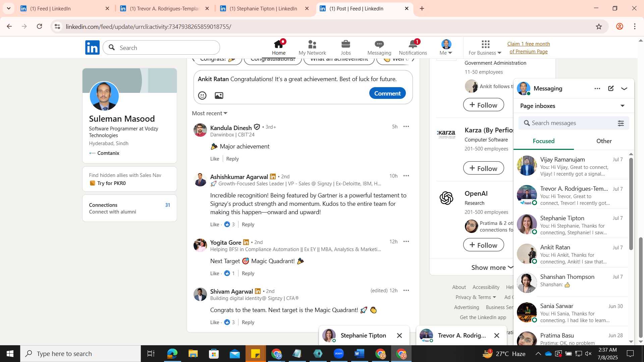Switch to Stephanie Tipton browser tab

(265, 8)
